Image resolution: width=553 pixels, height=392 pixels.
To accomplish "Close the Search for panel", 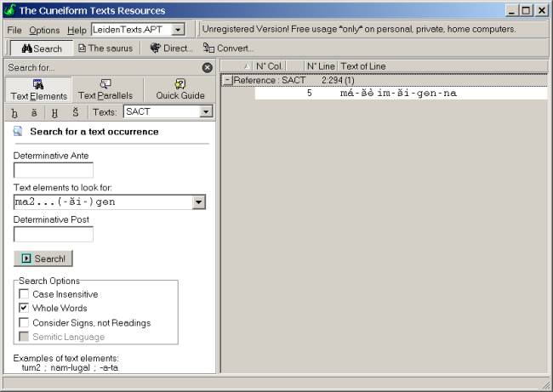I will point(208,67).
